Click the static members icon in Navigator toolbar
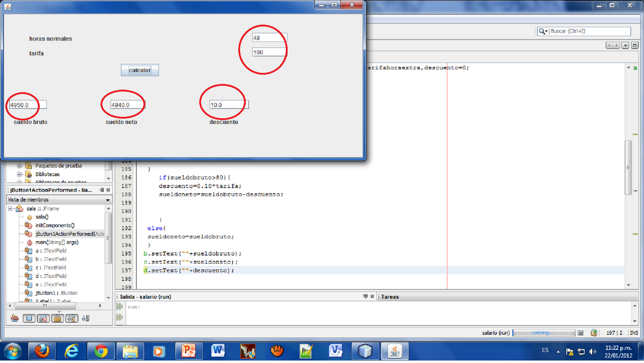This screenshot has width=644, height=363. (43, 318)
